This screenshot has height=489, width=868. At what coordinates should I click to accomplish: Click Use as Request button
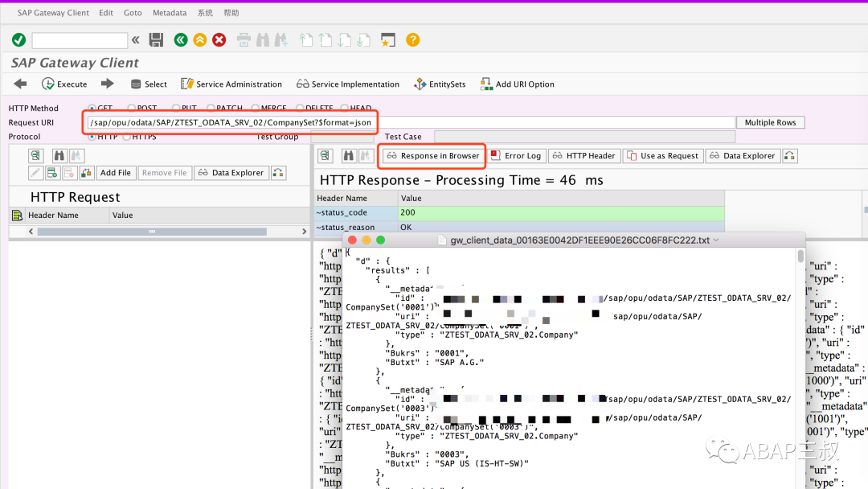coord(662,155)
